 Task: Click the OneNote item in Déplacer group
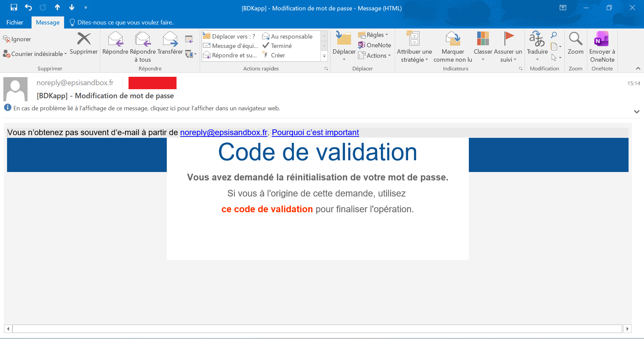coord(375,45)
